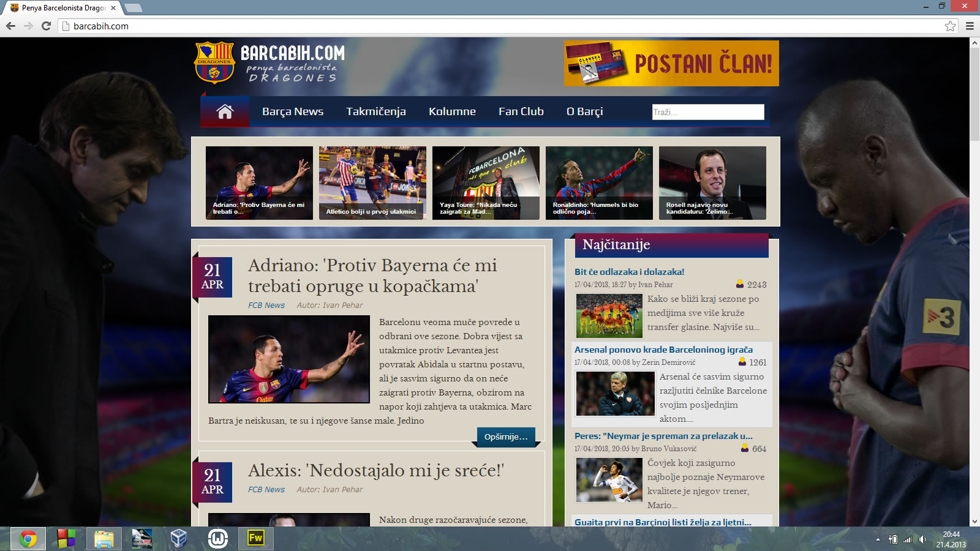Click the volume icon in system tray
This screenshot has height=551, width=980.
922,539
